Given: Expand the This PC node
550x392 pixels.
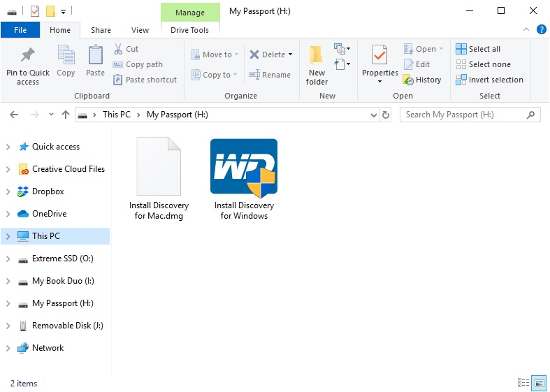Looking at the screenshot, I should [8, 236].
